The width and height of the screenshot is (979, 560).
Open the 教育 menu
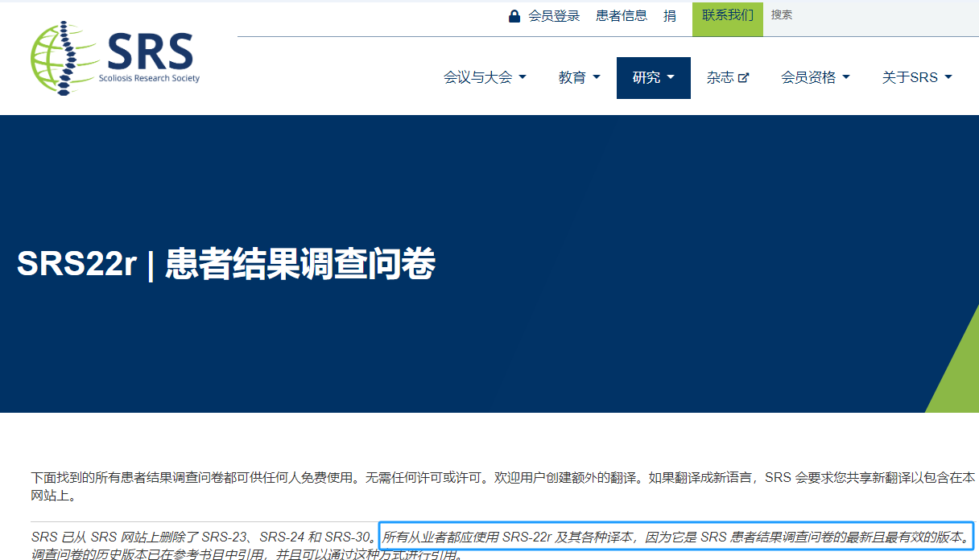(x=580, y=78)
